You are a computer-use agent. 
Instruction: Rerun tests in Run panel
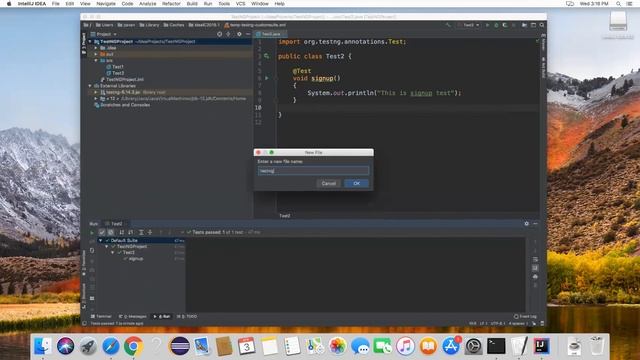click(x=92, y=232)
